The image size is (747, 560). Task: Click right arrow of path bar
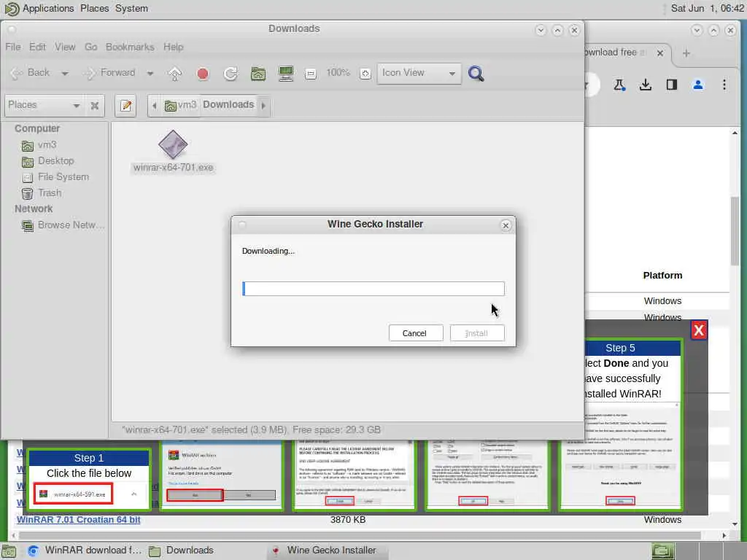point(263,105)
